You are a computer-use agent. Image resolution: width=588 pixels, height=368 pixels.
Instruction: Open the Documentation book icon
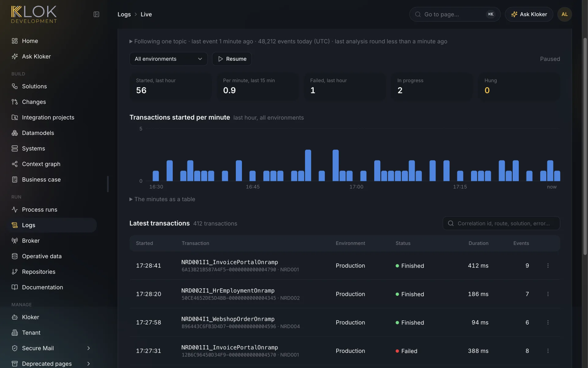click(15, 287)
